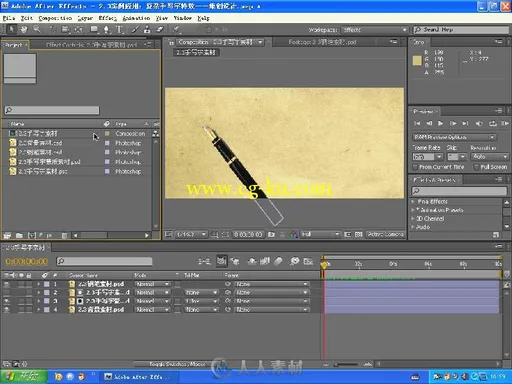Select the Brush tool
Viewport: 512px width, 384px height.
[x=135, y=30]
